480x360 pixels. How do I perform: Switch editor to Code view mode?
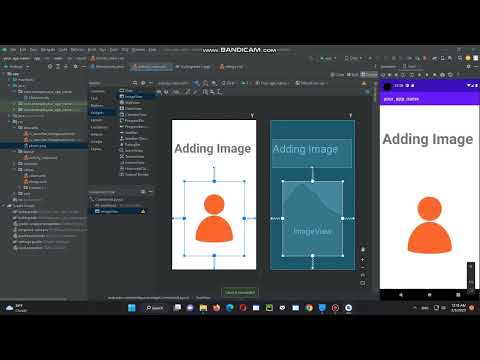[337, 75]
